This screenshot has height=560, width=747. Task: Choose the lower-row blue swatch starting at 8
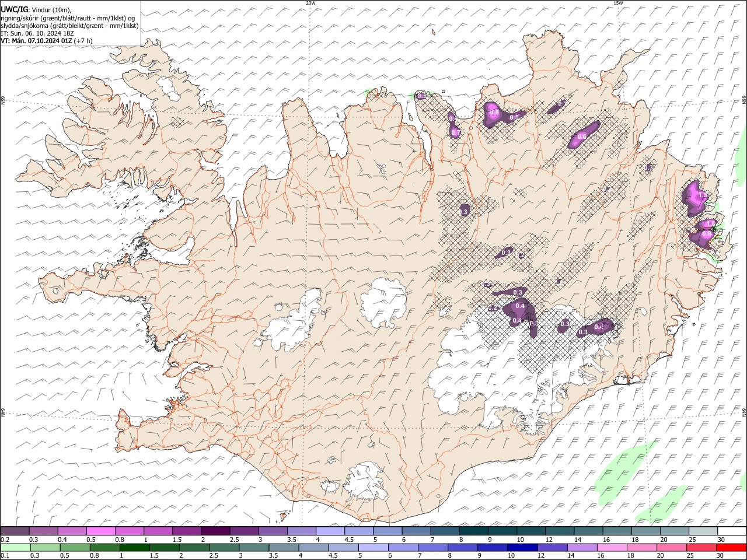tap(462, 547)
